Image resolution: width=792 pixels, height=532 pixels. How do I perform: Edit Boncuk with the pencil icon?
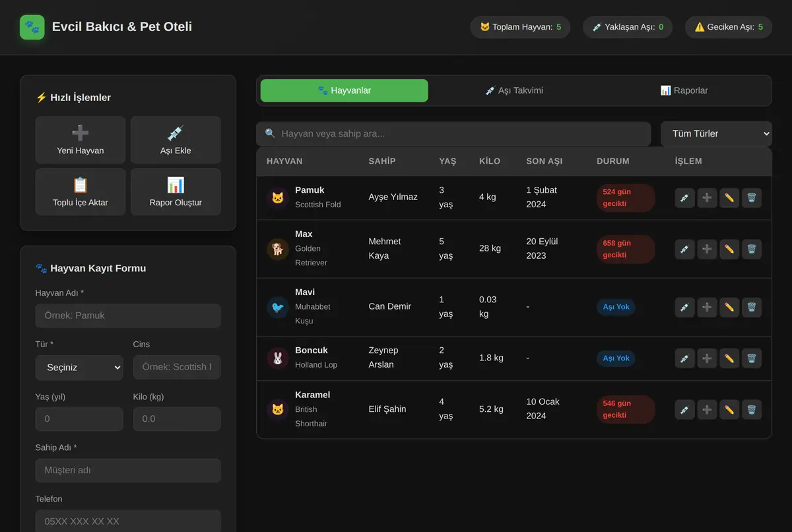coord(729,358)
